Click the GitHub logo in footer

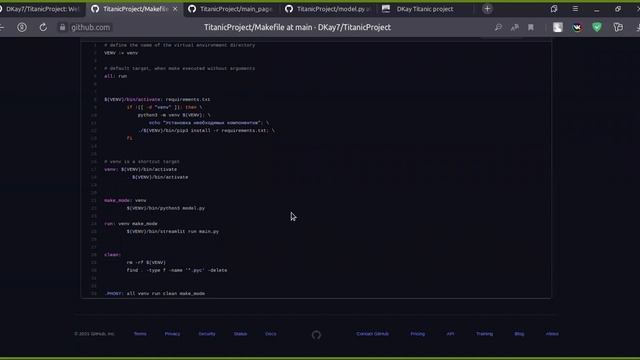316,335
